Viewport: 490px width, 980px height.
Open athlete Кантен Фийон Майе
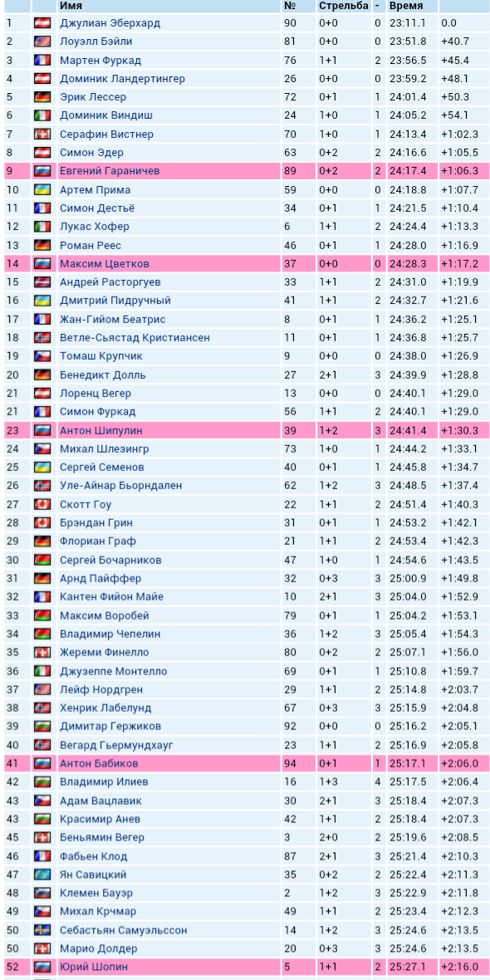112,597
